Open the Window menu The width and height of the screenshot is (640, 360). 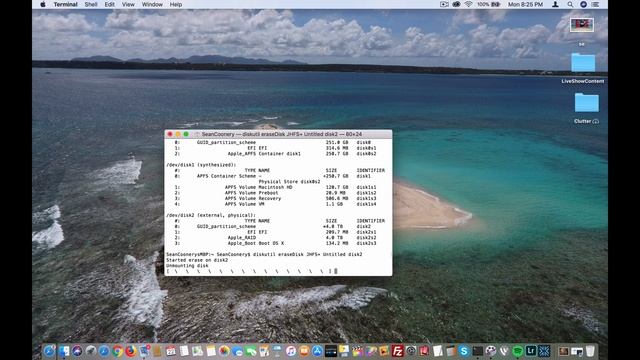152,4
